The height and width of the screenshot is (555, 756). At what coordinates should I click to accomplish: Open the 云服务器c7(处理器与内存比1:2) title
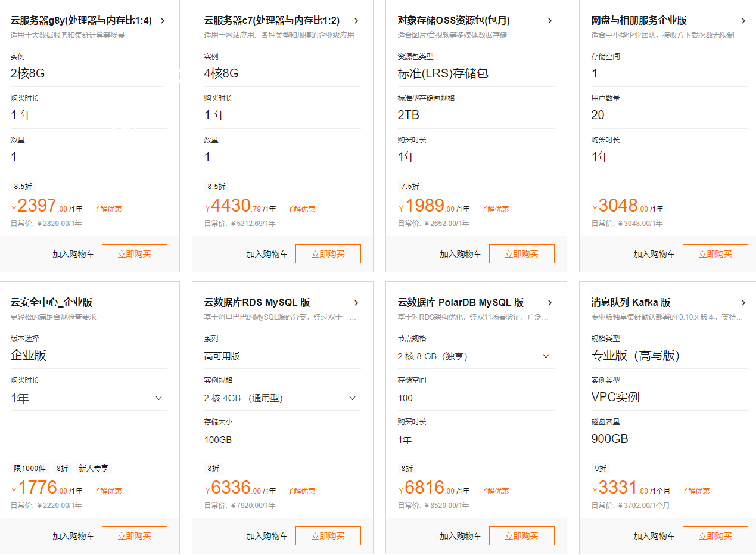[272, 21]
